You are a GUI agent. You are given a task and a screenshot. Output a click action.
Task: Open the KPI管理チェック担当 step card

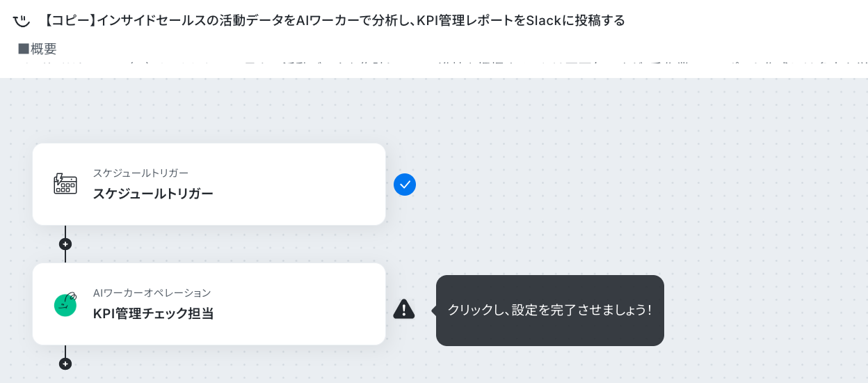point(209,304)
